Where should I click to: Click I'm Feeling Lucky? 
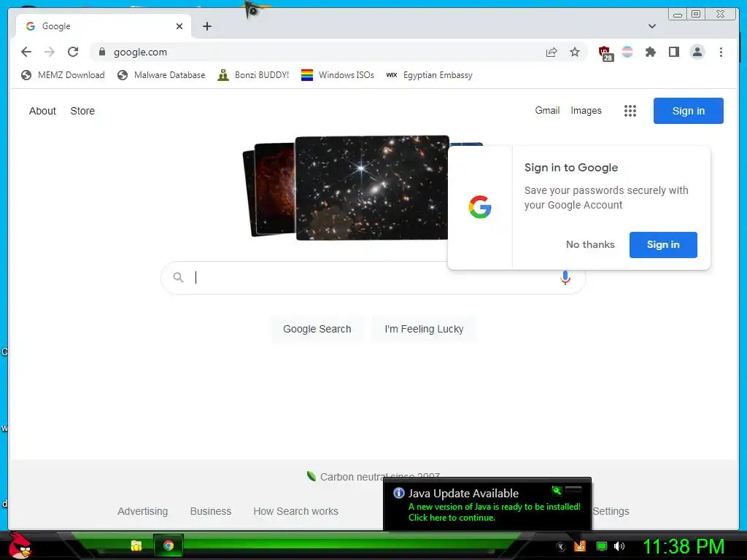[x=424, y=329]
